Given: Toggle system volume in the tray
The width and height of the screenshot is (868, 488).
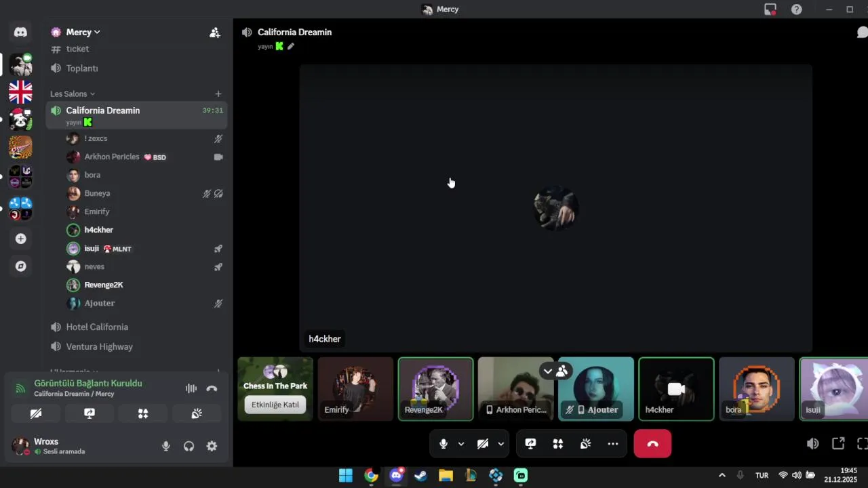Looking at the screenshot, I should (797, 475).
